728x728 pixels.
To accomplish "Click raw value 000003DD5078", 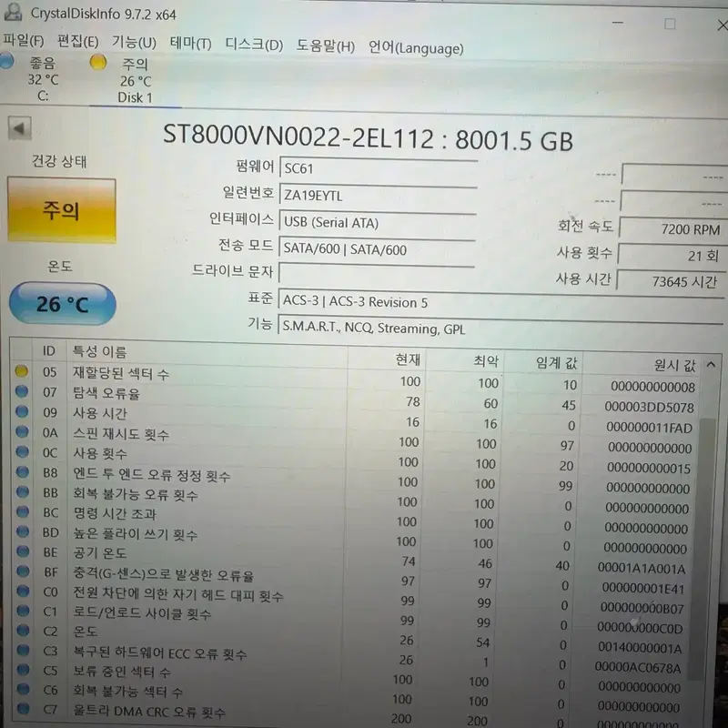I will click(x=649, y=407).
